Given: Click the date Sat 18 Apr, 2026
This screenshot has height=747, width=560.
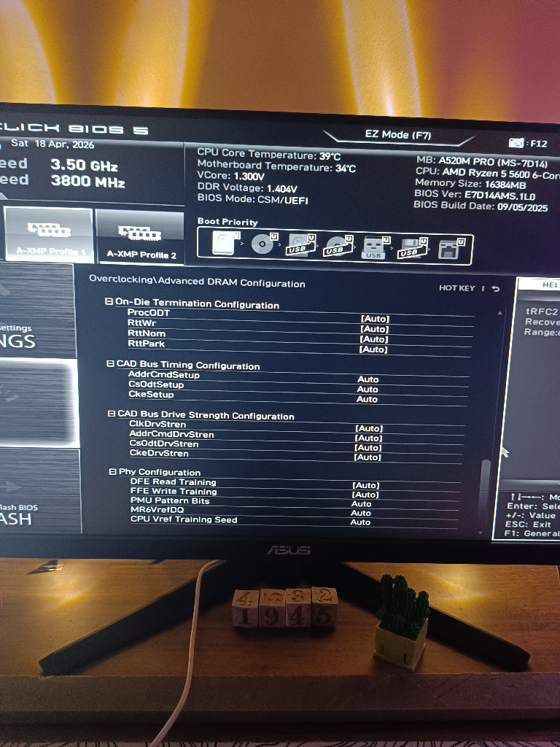Looking at the screenshot, I should [52, 144].
